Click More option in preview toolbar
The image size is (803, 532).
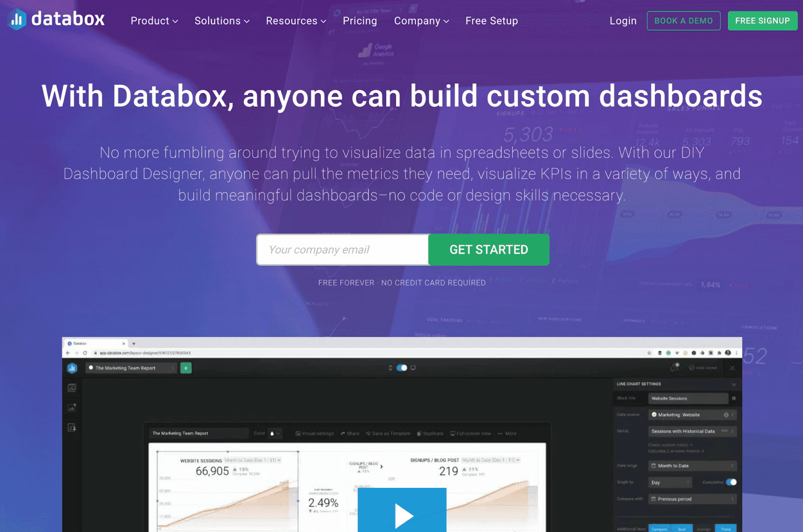click(507, 434)
